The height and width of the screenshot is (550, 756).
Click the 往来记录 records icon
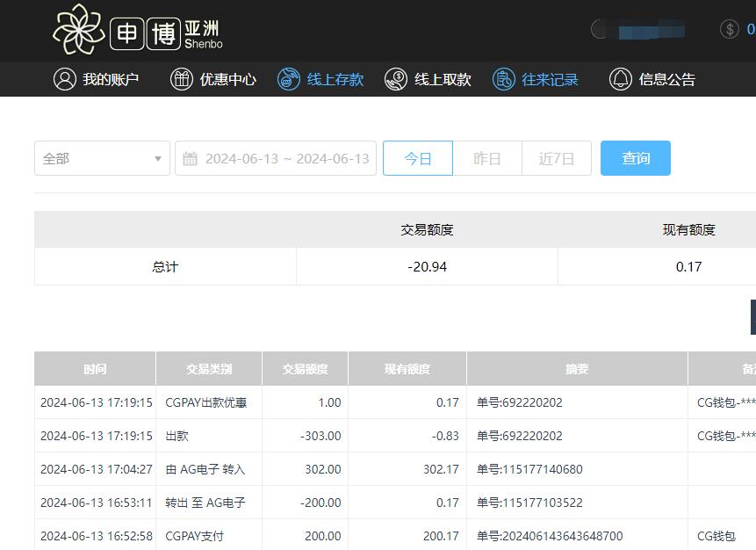(x=503, y=78)
